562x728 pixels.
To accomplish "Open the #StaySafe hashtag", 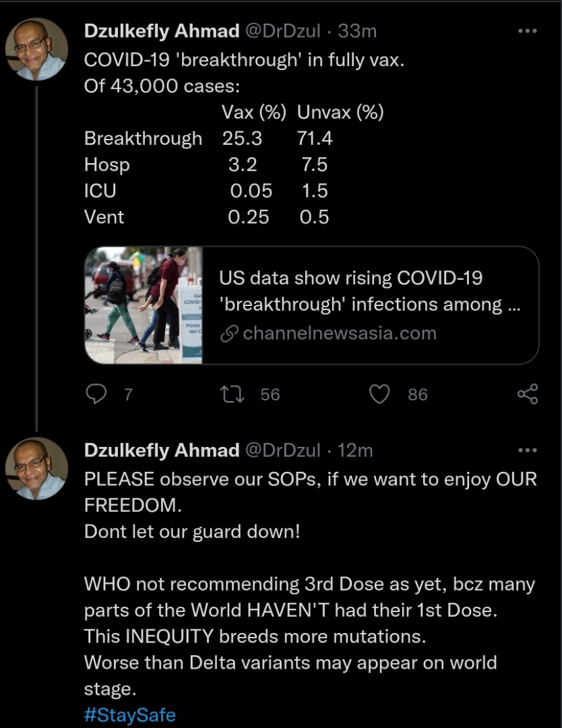I will [x=130, y=715].
